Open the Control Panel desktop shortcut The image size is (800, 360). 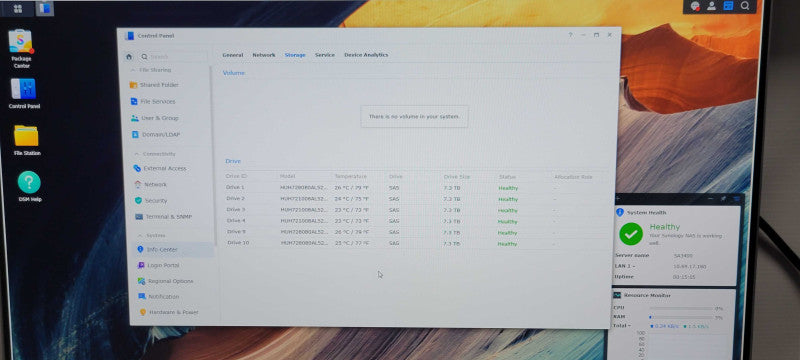24,93
